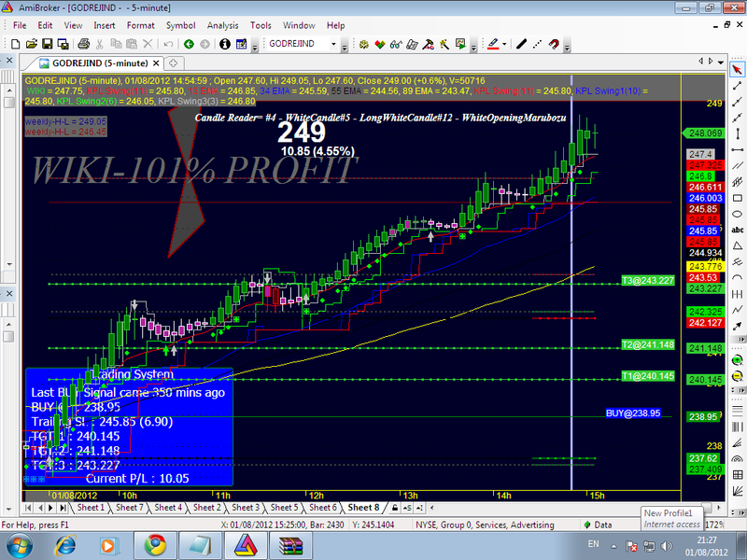Select the red line color swatch
The image size is (747, 560).
coord(493,44)
